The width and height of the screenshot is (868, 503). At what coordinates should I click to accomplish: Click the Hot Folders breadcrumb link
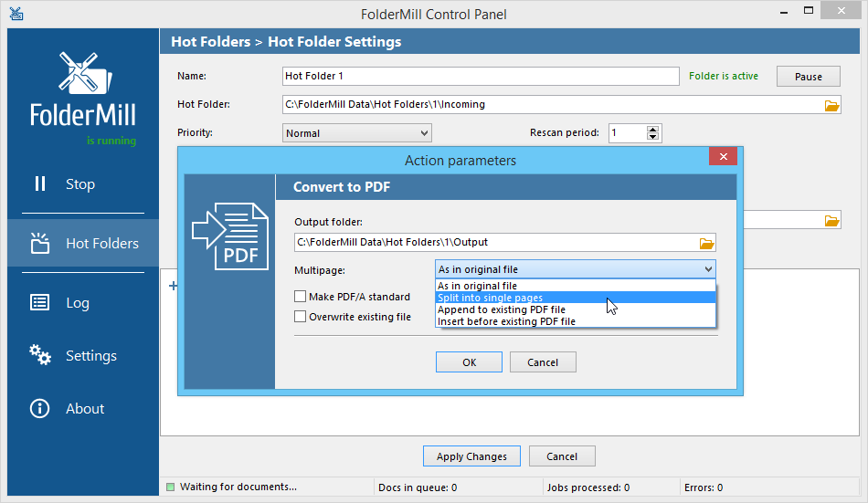(210, 41)
